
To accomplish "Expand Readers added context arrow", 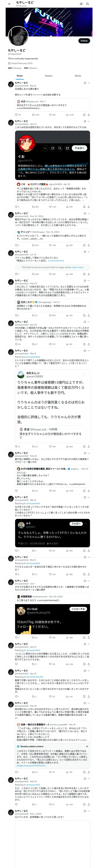I will coord(87,746).
